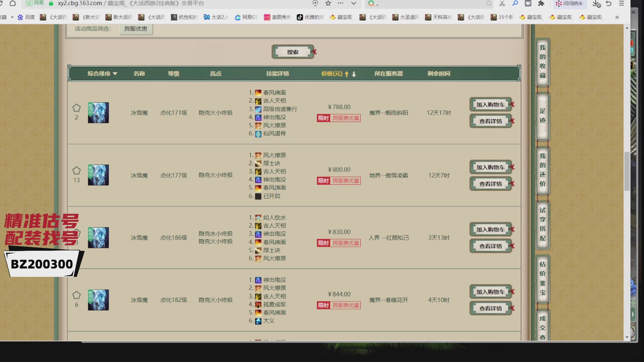Screen dimensions: 644x362
Task: Open address bar dropdown chevron
Action: coord(354,3)
